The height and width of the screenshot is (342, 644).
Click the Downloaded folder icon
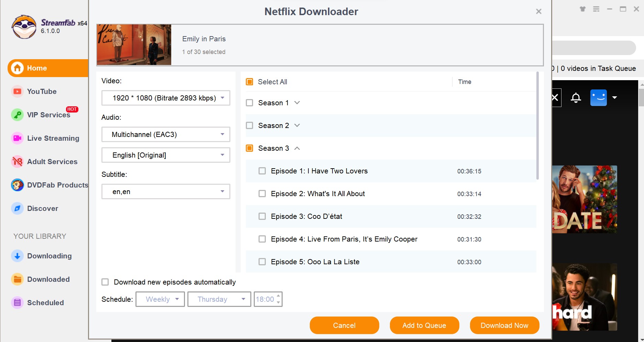tap(17, 279)
